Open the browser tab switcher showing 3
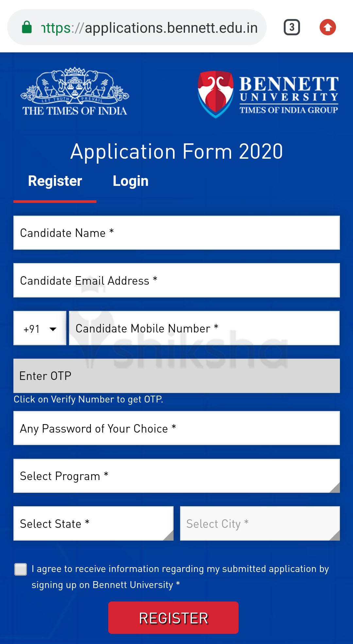Screen dimensions: 353x644 point(292,27)
